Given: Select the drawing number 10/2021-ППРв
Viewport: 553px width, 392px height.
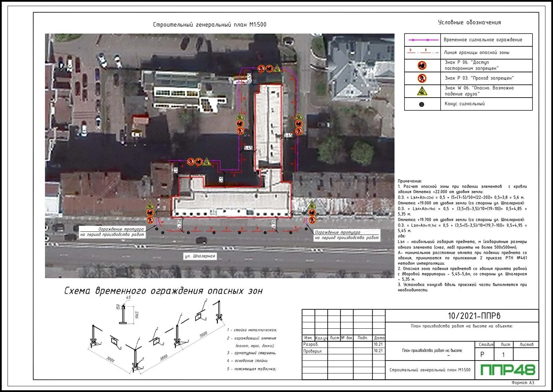Looking at the screenshot, I should pos(474,316).
